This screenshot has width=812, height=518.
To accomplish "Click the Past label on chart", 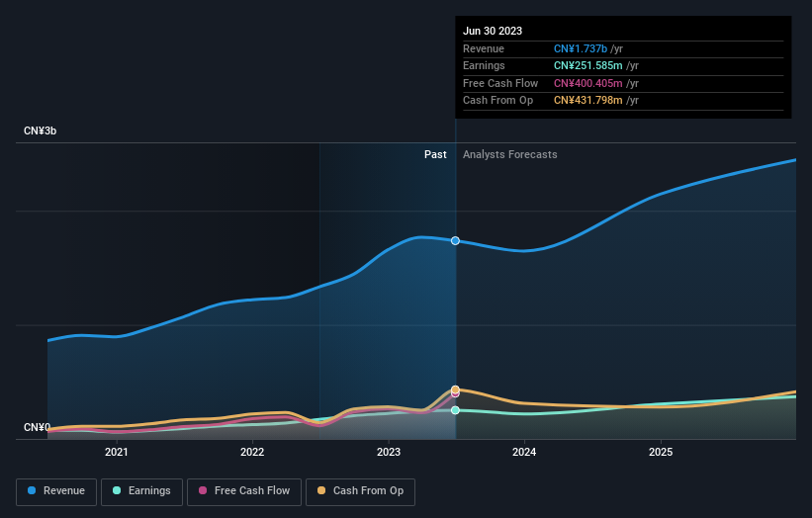I will (435, 154).
